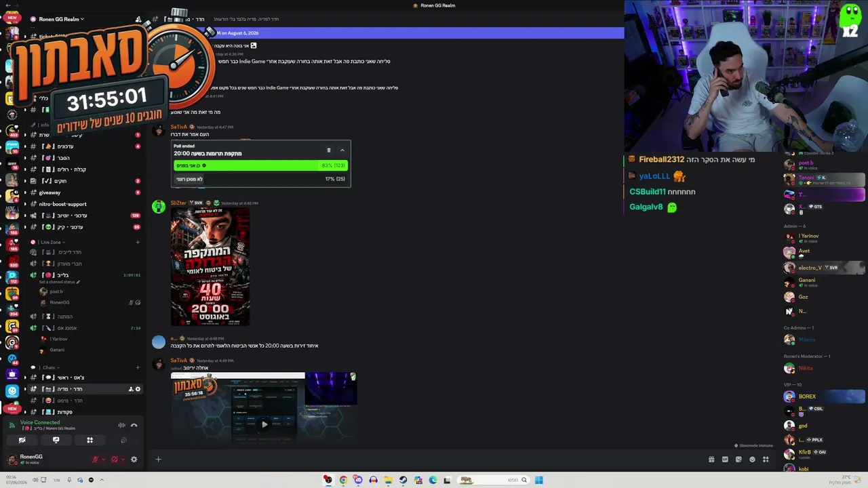The width and height of the screenshot is (868, 488).
Task: Toggle deafen headphones for RonenGG
Action: point(114,460)
